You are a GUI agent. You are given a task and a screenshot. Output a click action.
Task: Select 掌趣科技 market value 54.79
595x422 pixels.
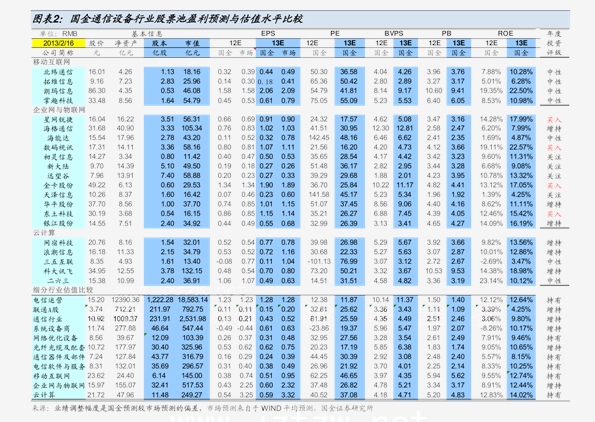(x=192, y=101)
